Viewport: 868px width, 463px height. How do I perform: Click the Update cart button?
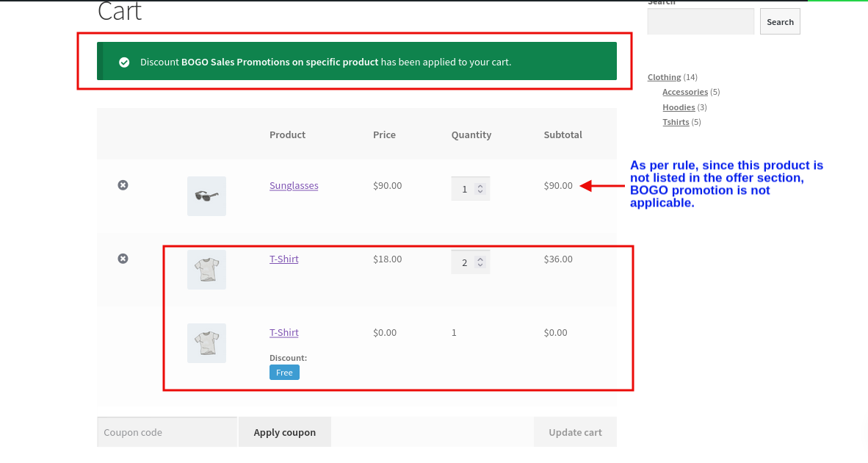(575, 431)
